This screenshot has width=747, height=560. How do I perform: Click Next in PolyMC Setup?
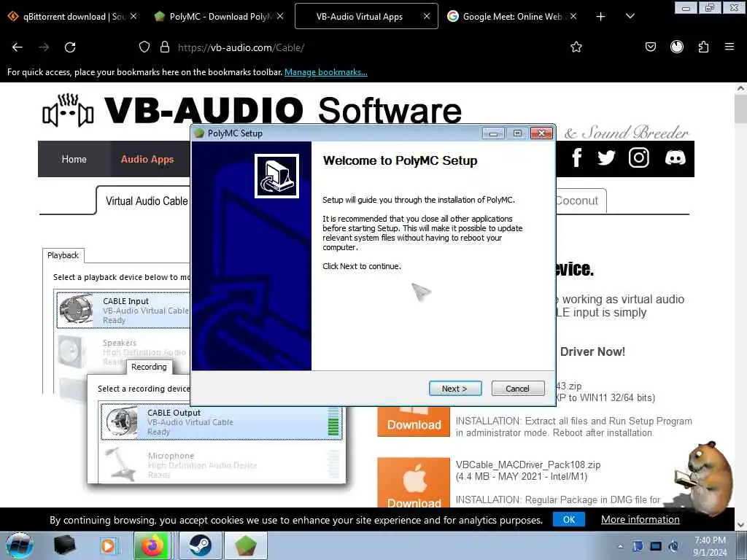click(455, 389)
